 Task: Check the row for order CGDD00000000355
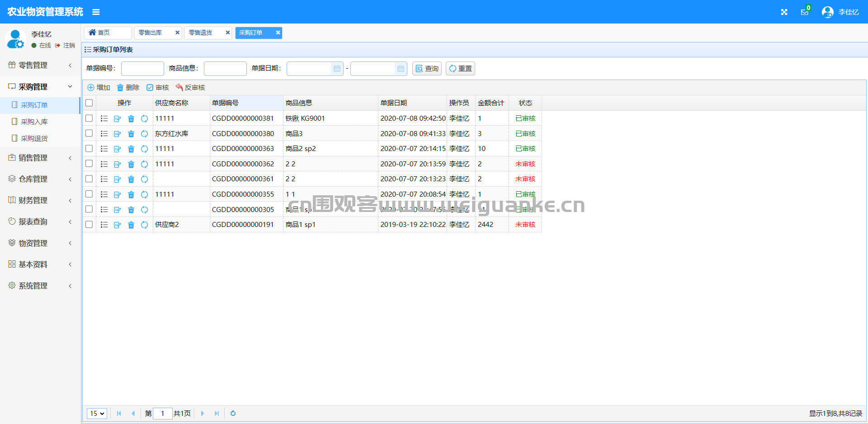pos(89,194)
